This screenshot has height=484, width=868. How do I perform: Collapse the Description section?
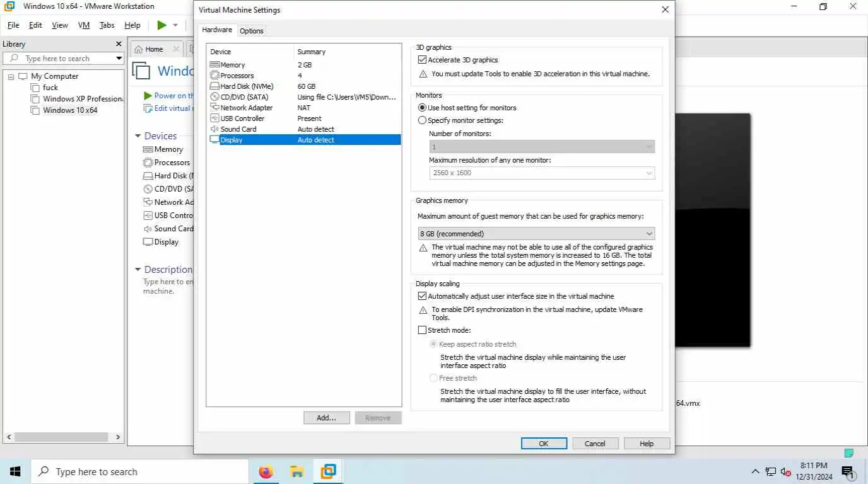138,270
